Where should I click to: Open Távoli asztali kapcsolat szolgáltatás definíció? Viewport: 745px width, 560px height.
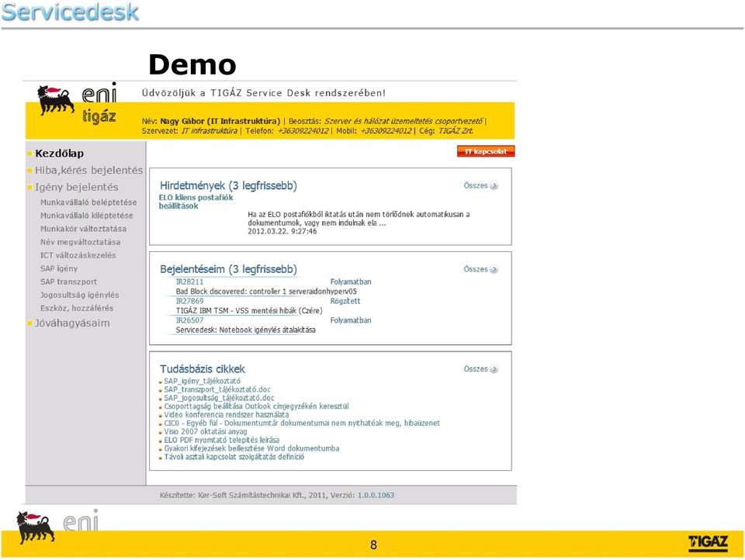(234, 457)
